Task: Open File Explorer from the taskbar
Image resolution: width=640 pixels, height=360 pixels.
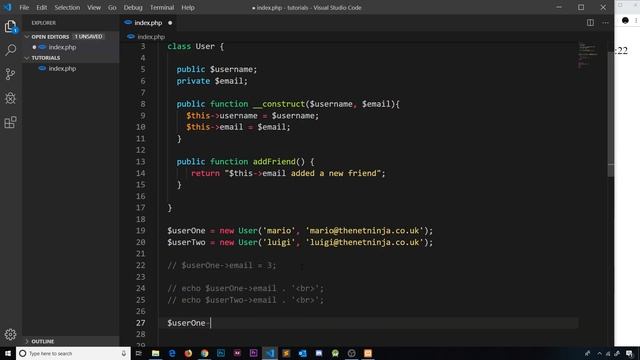Action: tap(156, 353)
